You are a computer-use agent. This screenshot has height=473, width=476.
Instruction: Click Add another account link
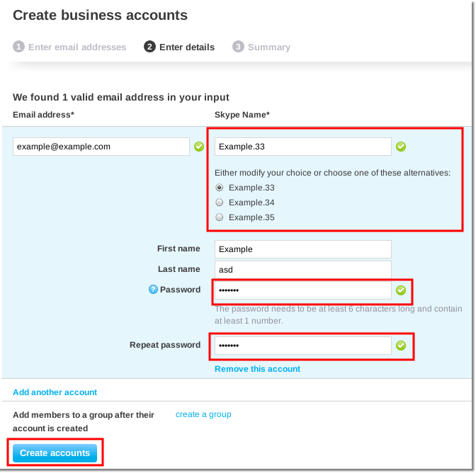[x=55, y=392]
